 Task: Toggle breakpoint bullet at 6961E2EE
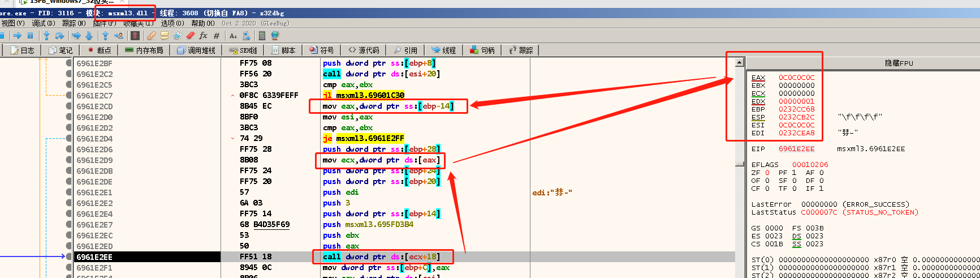pyautogui.click(x=69, y=257)
